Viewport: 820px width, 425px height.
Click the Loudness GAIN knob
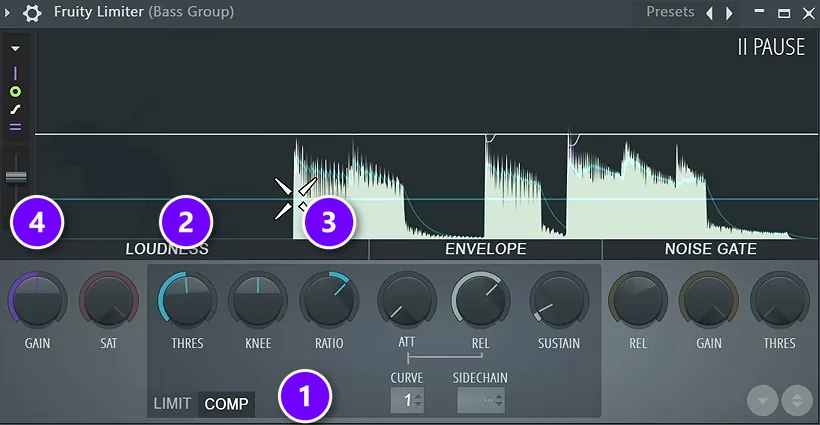(x=37, y=301)
